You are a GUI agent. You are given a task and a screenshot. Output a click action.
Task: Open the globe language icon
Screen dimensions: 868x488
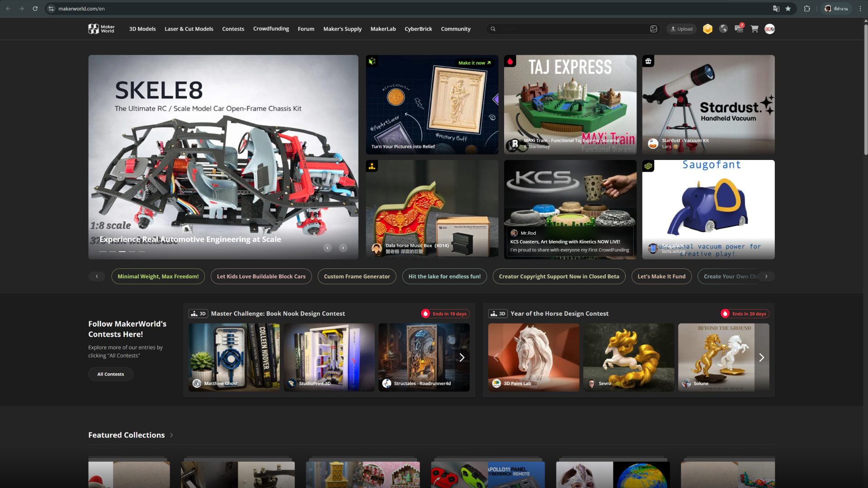click(x=723, y=29)
